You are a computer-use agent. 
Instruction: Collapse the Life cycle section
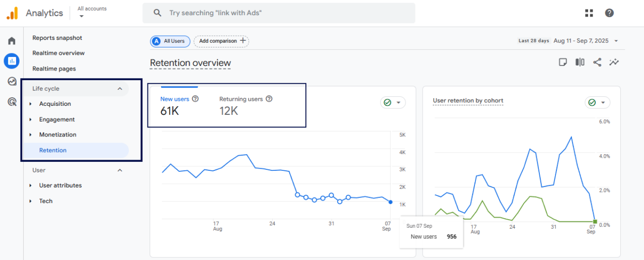click(x=120, y=89)
